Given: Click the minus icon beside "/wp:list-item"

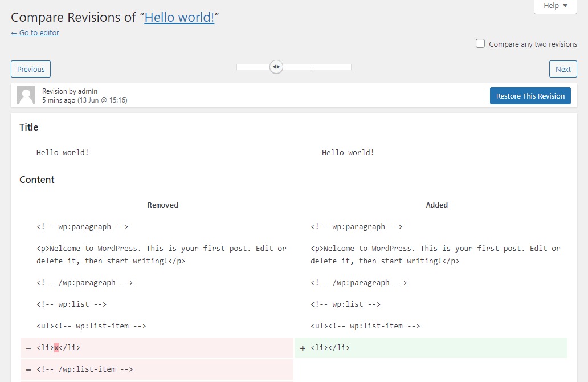Looking at the screenshot, I should click(28, 370).
